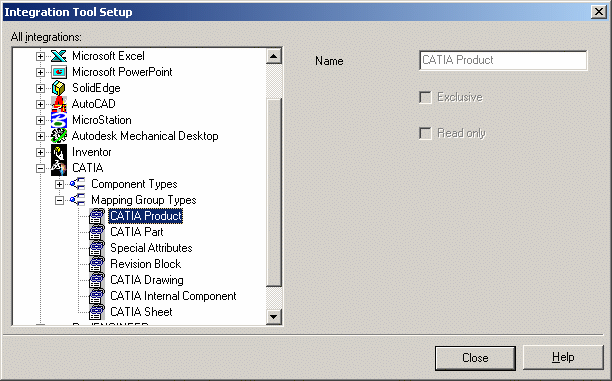Collapse the Mapping Group Types node

59,200
